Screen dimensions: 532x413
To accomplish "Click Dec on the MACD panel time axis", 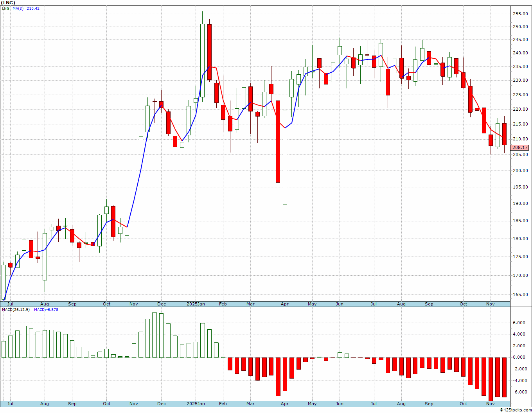I will point(162,404).
